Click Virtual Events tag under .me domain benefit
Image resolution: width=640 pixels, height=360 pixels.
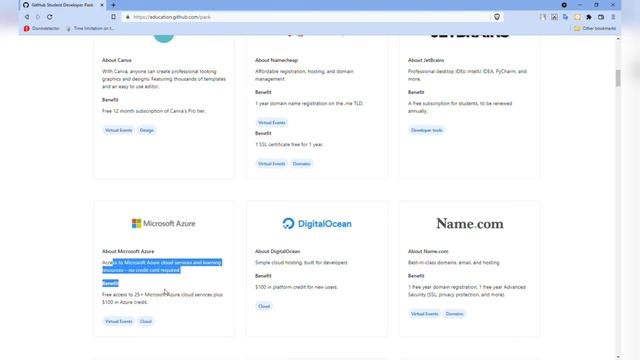[271, 122]
